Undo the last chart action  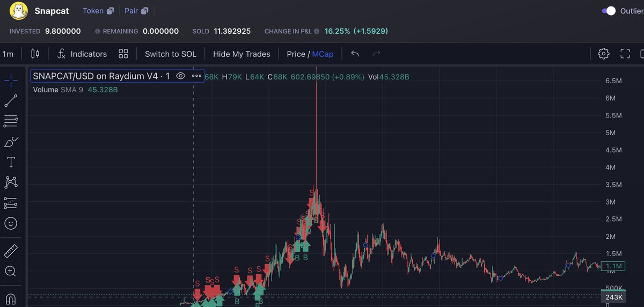pyautogui.click(x=355, y=54)
